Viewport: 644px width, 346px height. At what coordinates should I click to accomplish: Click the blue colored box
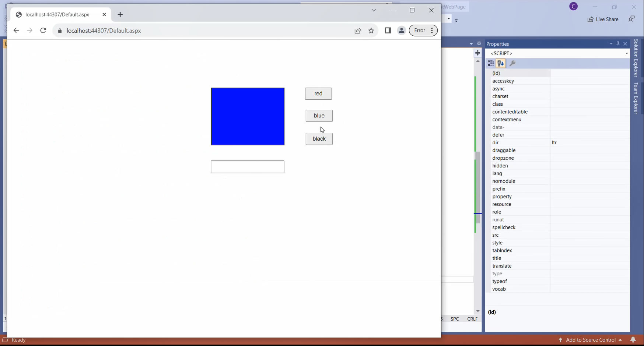(248, 116)
